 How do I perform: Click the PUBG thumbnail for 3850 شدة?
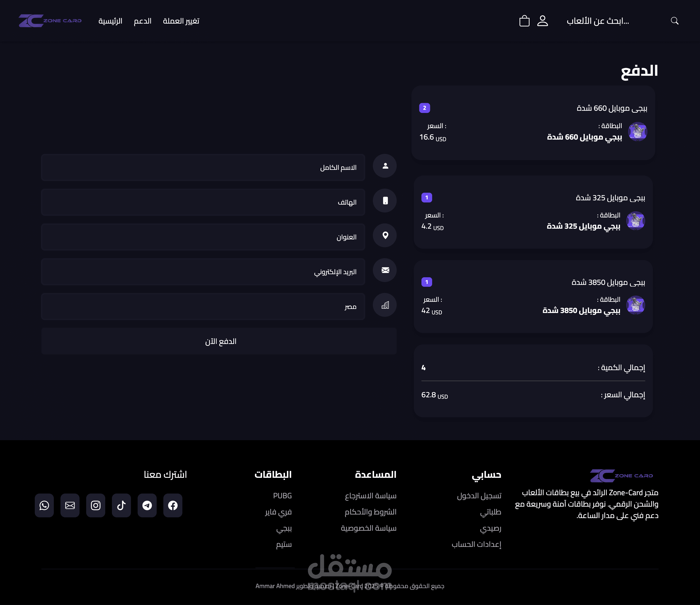point(635,305)
